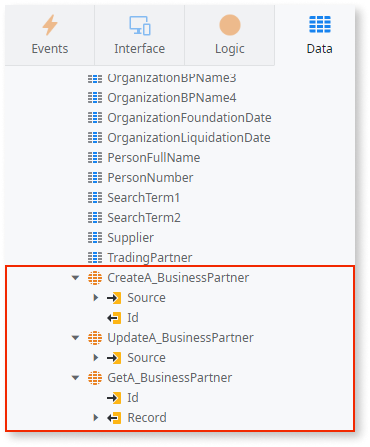The width and height of the screenshot is (370, 447).
Task: Expand the Record output parameter
Action: [x=96, y=418]
